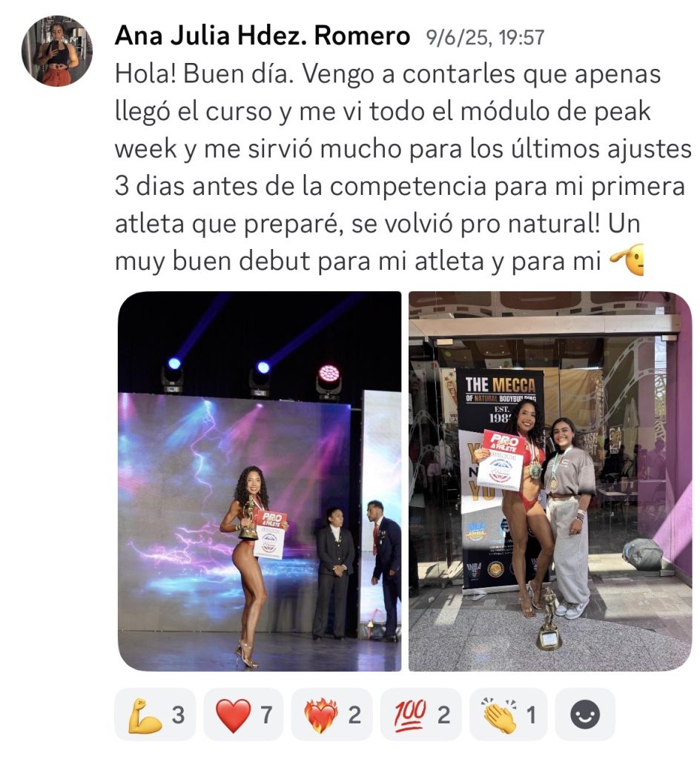Open the photo of athlete with her coach
700x759 pixels.
(550, 481)
